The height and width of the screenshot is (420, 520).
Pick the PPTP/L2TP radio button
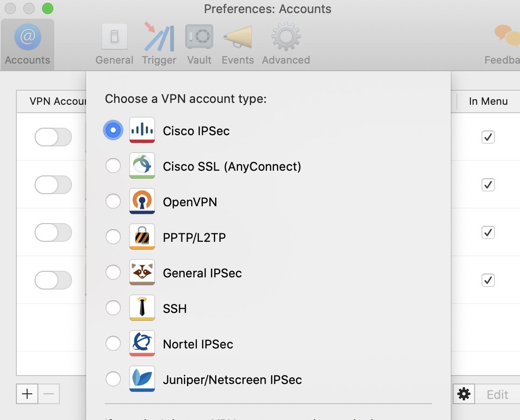tap(113, 237)
